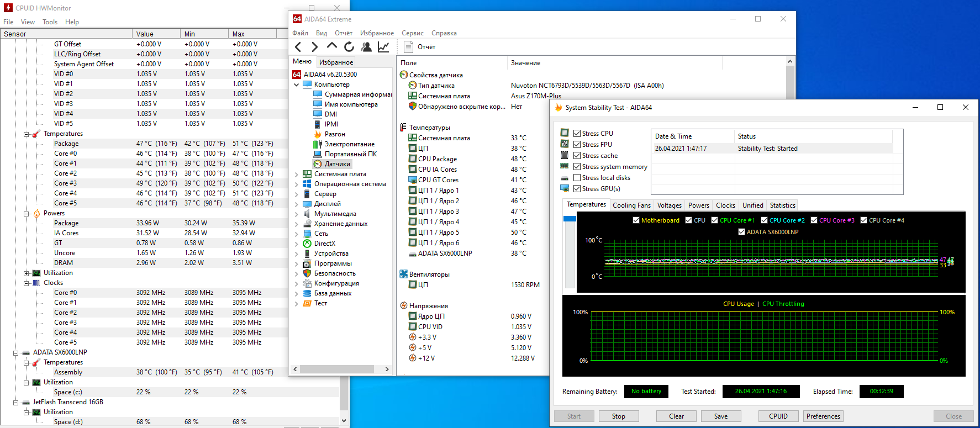Viewport: 980px width, 428px height.
Task: Expand the Операционная система tree node
Action: [x=296, y=184]
